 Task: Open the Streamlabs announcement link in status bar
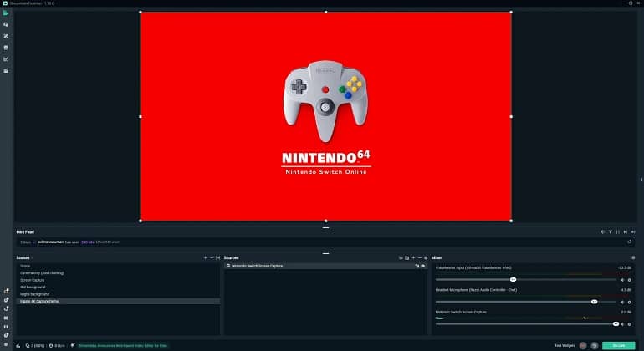(123, 346)
